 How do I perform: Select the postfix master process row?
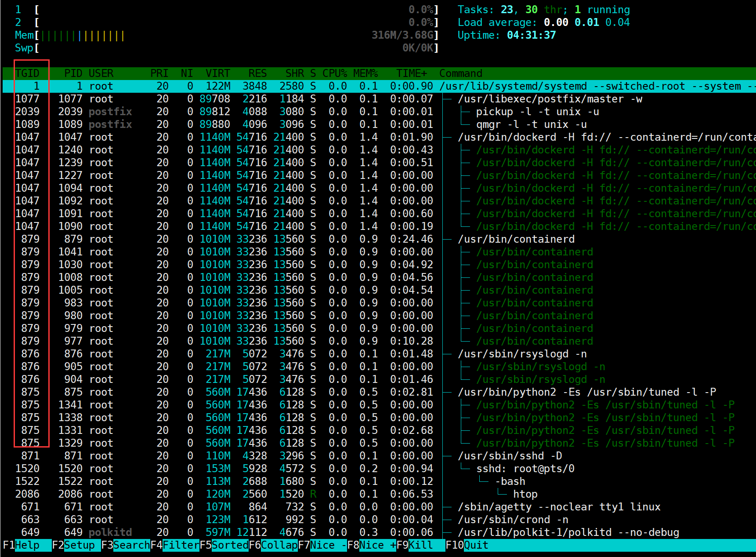point(379,99)
